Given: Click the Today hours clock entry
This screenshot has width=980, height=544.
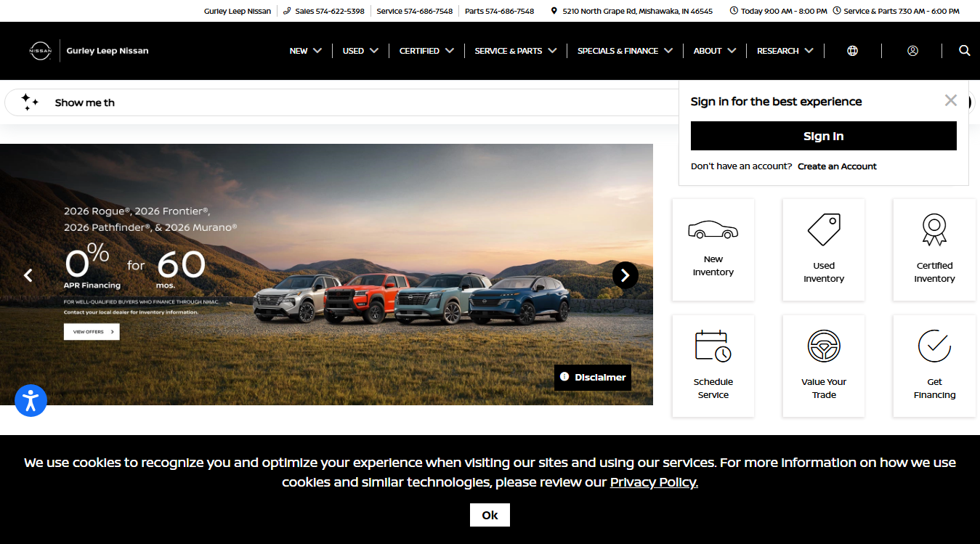Looking at the screenshot, I should 778,11.
